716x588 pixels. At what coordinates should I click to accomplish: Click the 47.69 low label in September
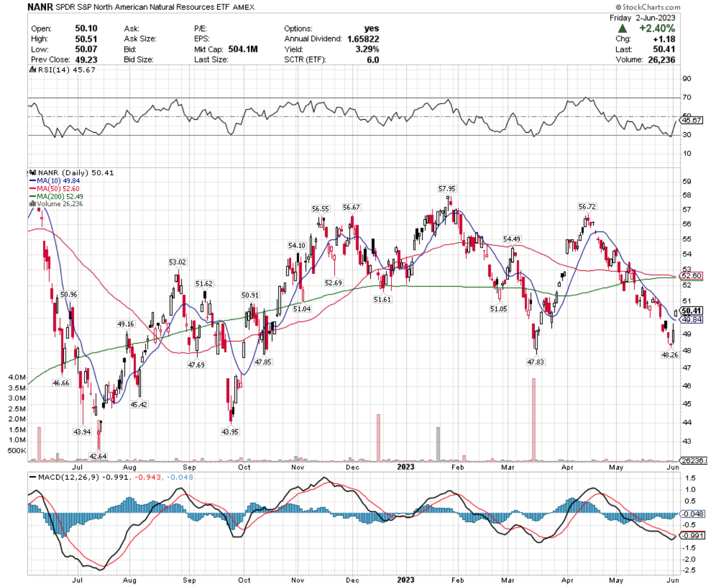coord(196,365)
